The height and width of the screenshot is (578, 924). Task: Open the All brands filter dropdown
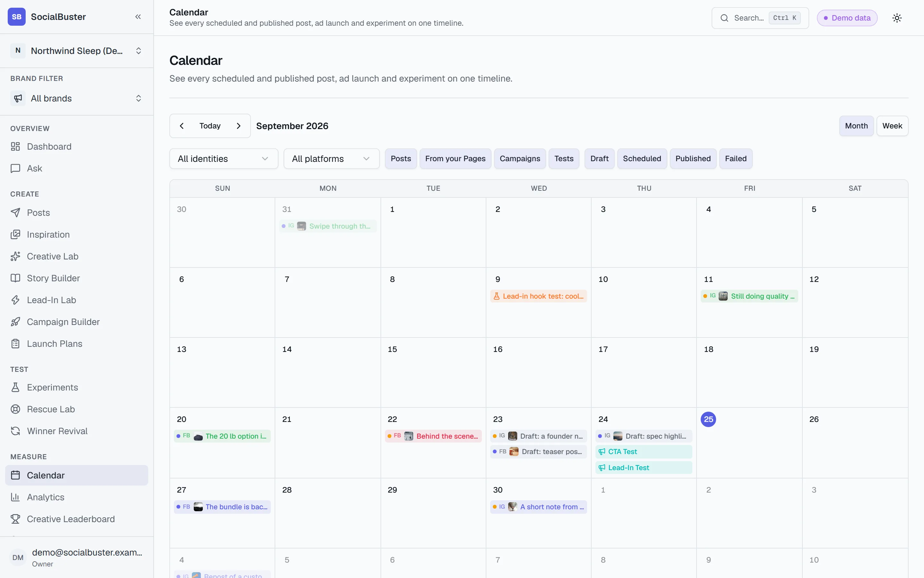pyautogui.click(x=76, y=98)
